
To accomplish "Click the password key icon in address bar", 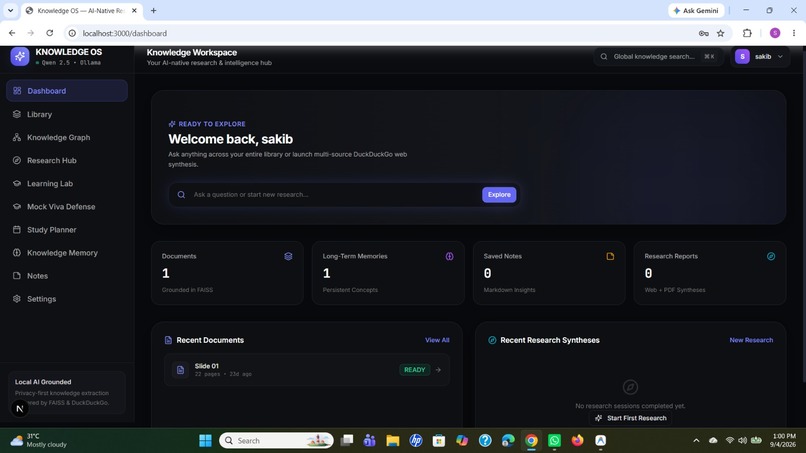I will (704, 33).
